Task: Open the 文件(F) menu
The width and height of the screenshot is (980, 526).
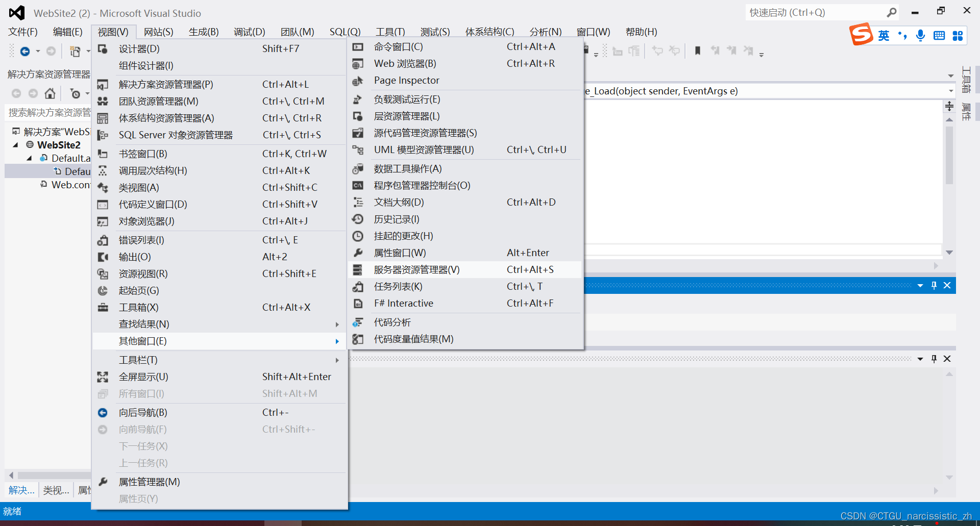Action: (23, 32)
